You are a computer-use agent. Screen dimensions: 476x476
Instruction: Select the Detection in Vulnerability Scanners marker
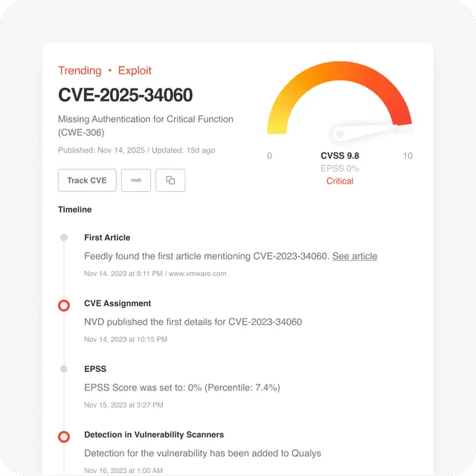[64, 437]
